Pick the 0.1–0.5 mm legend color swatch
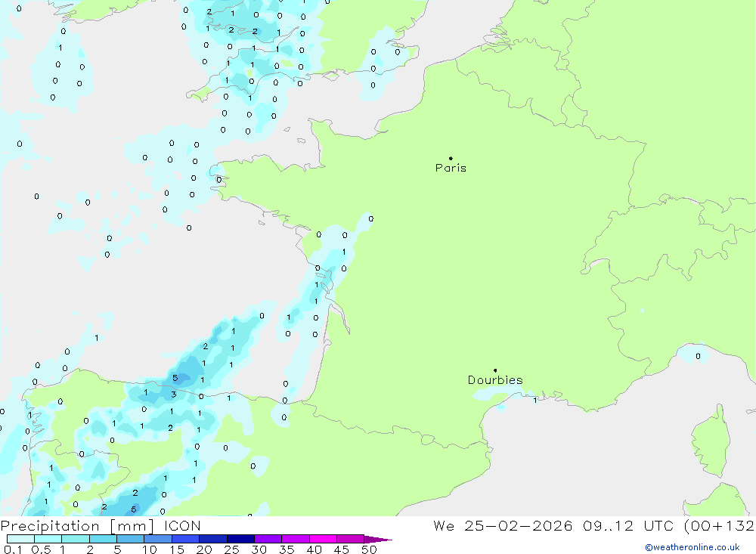This screenshot has width=756, height=554. 20,539
